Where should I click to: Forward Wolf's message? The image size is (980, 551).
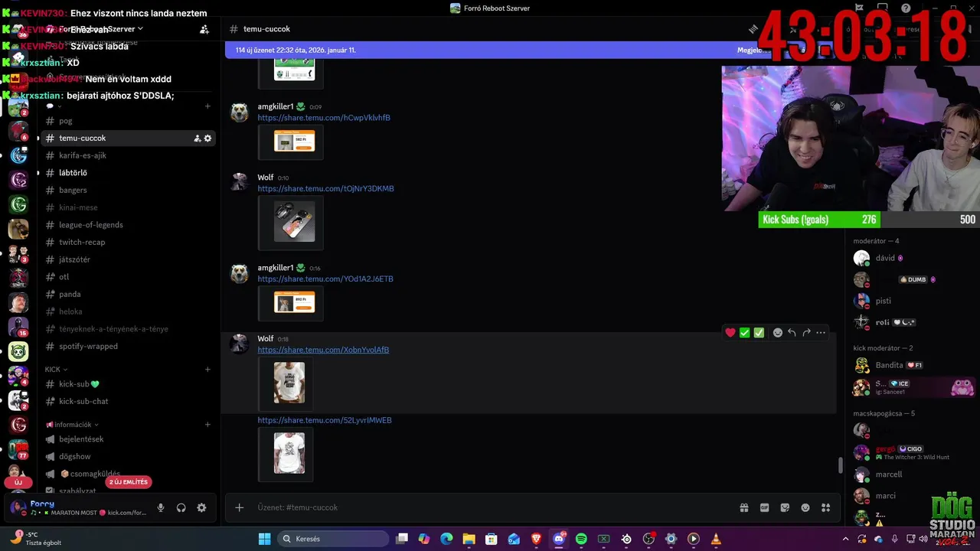click(x=806, y=332)
